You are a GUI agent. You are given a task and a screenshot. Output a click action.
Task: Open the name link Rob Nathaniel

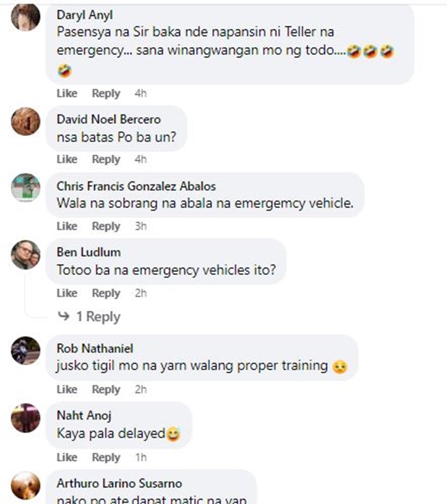[x=95, y=348]
